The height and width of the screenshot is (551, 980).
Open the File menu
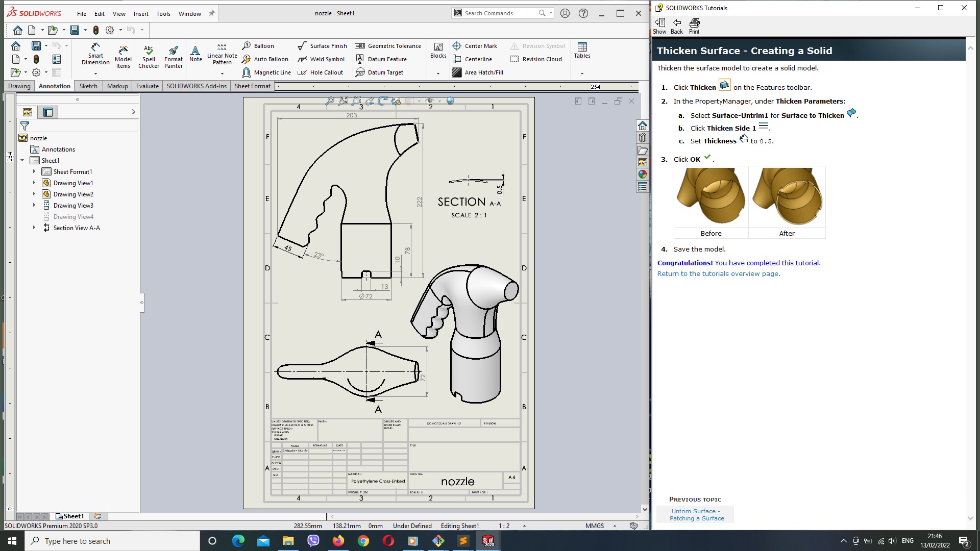(82, 14)
